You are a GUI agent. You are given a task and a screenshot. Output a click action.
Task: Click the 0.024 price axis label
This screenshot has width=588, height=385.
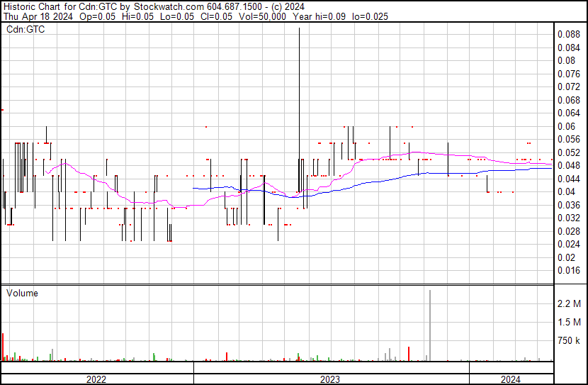tap(569, 244)
